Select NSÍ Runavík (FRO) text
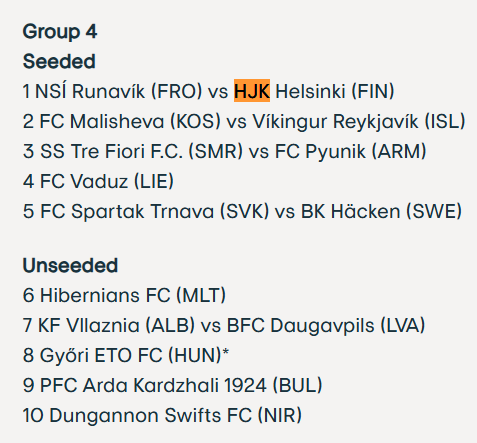Viewport: 477px width, 443px height. (x=119, y=91)
